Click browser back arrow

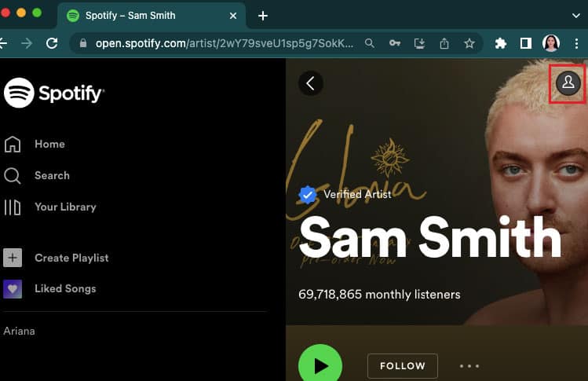(3, 43)
